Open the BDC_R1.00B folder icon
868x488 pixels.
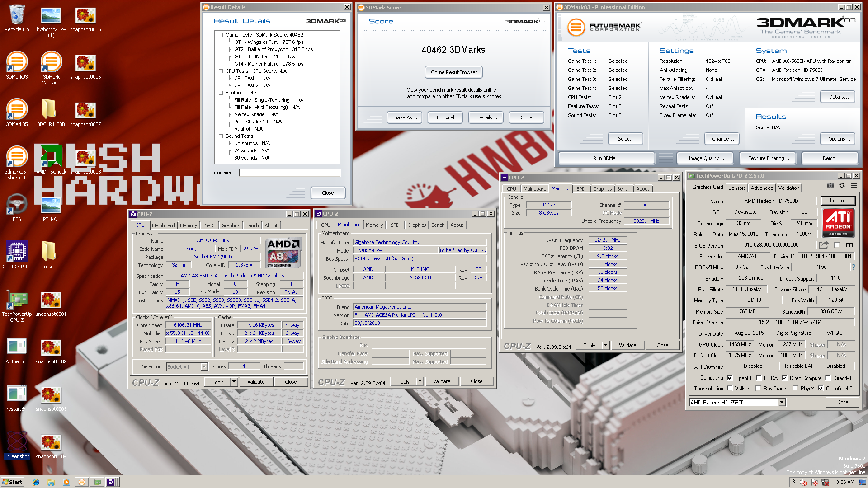[51, 113]
